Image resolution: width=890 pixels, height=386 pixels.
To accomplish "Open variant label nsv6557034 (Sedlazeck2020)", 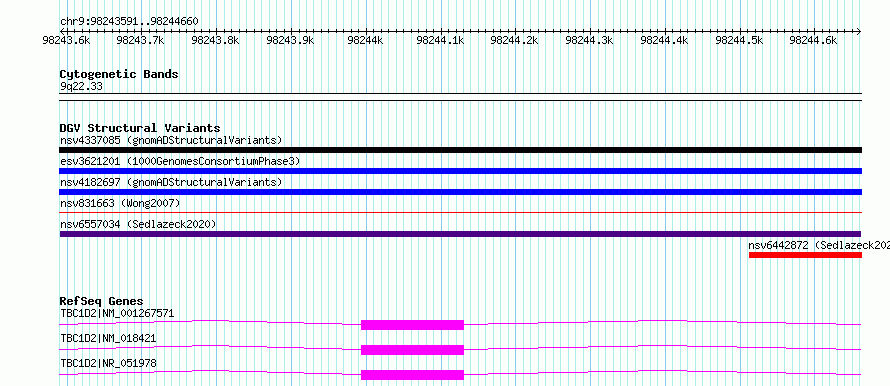I will pos(138,224).
